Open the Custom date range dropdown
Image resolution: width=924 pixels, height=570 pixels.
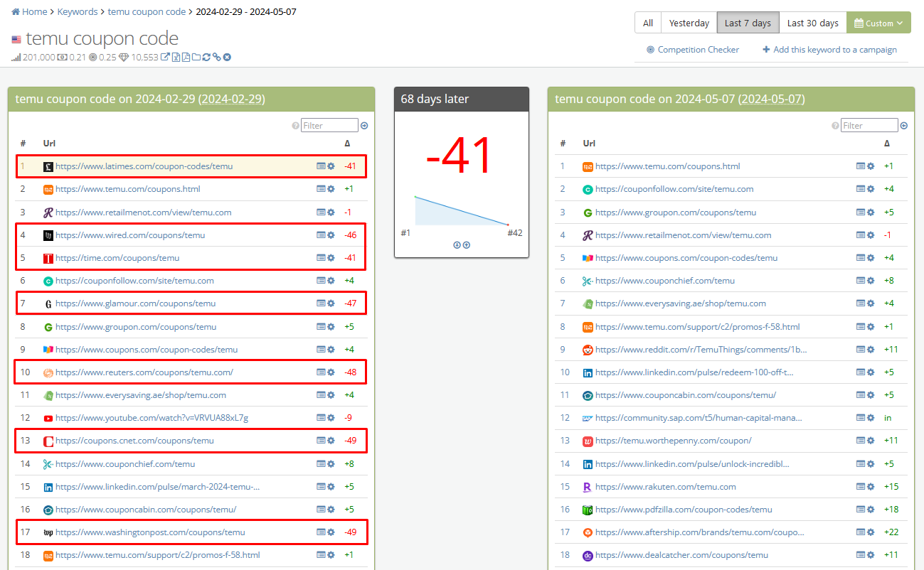tap(879, 23)
